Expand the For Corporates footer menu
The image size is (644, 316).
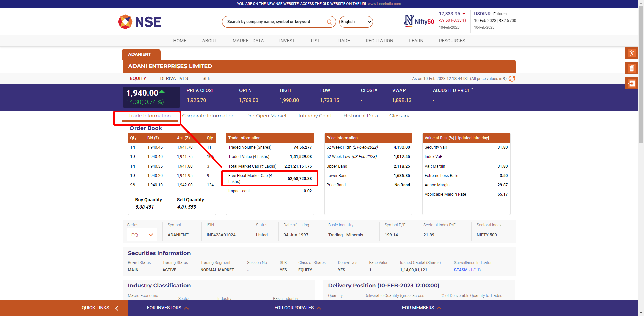coord(298,308)
